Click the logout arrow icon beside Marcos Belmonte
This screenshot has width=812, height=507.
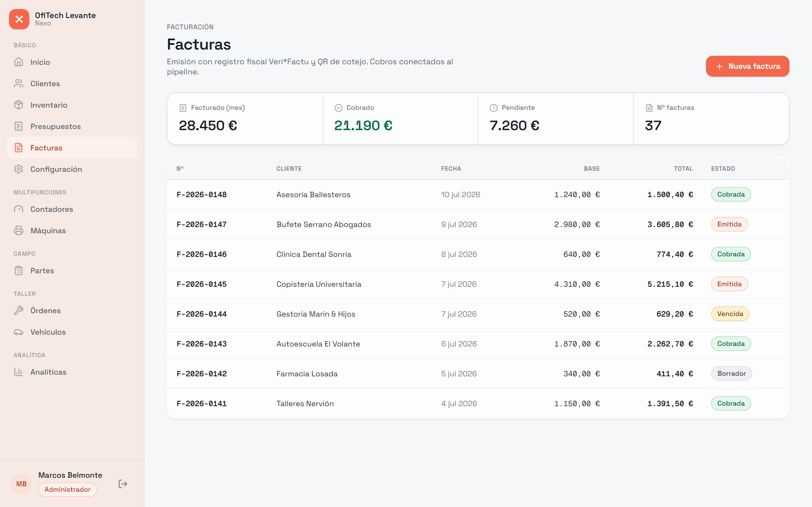[x=123, y=484]
